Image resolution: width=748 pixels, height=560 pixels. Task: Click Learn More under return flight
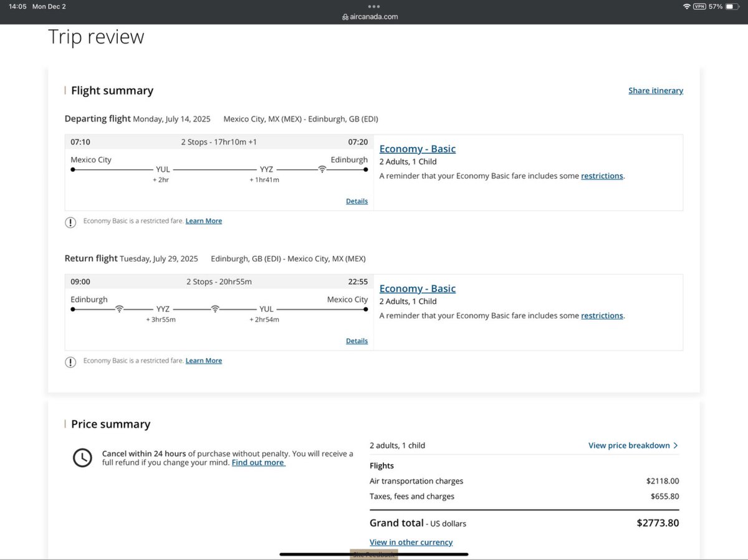click(204, 361)
